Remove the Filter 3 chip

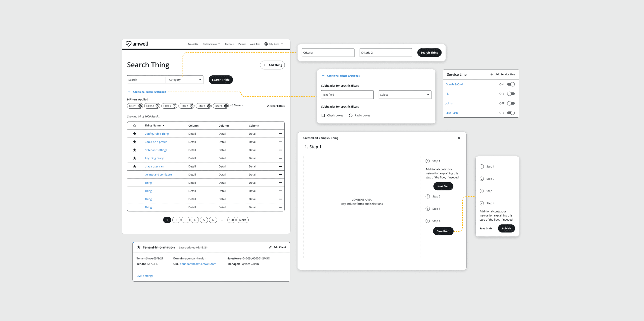point(174,106)
